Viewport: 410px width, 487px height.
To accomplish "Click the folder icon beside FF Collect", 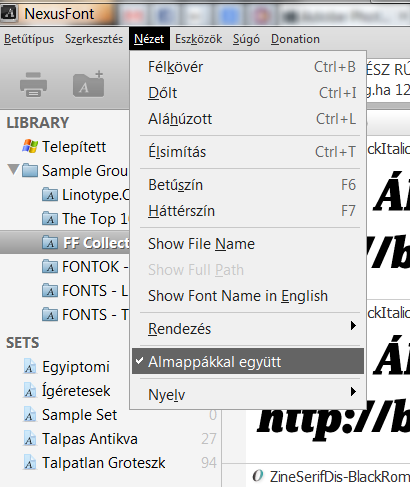I will click(x=50, y=243).
